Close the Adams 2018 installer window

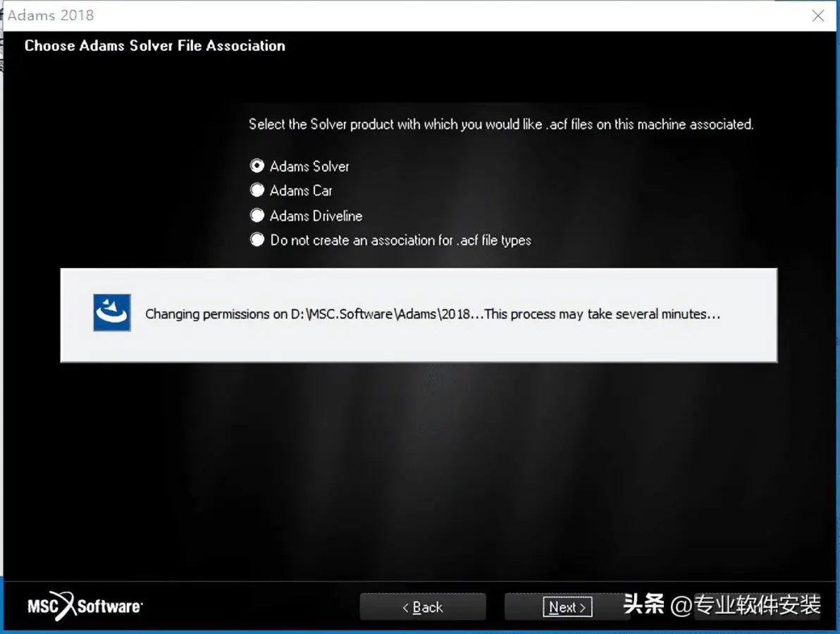[818, 16]
